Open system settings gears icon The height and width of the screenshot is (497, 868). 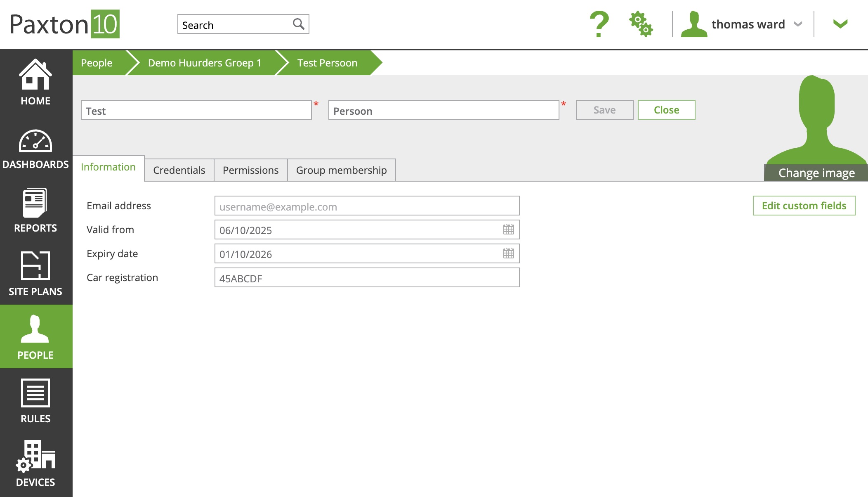pos(641,24)
